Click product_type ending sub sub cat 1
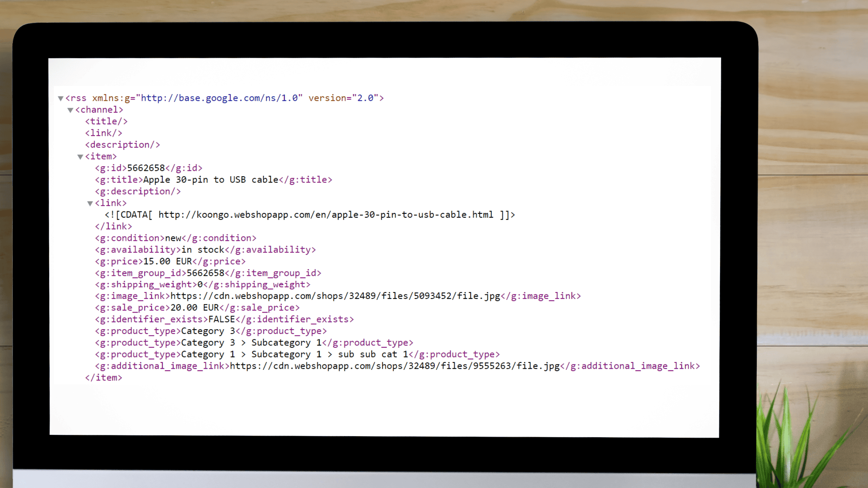Viewport: 868px width, 488px height. [x=297, y=354]
